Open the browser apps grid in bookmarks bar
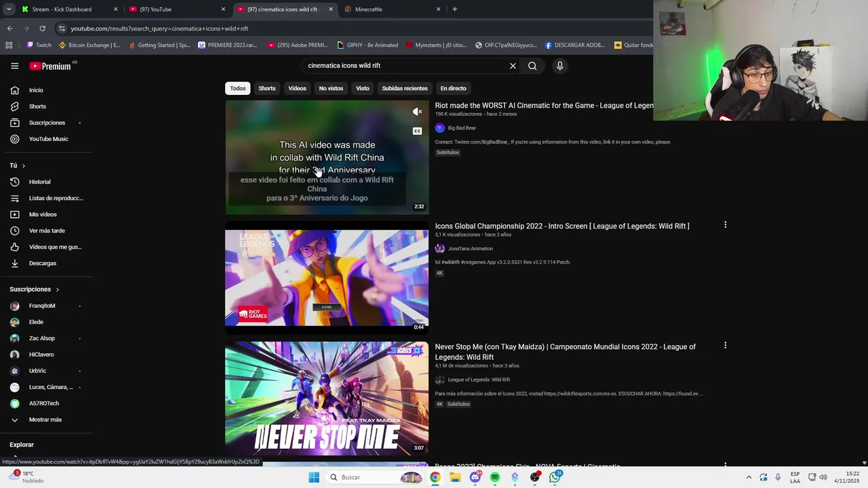 point(9,45)
